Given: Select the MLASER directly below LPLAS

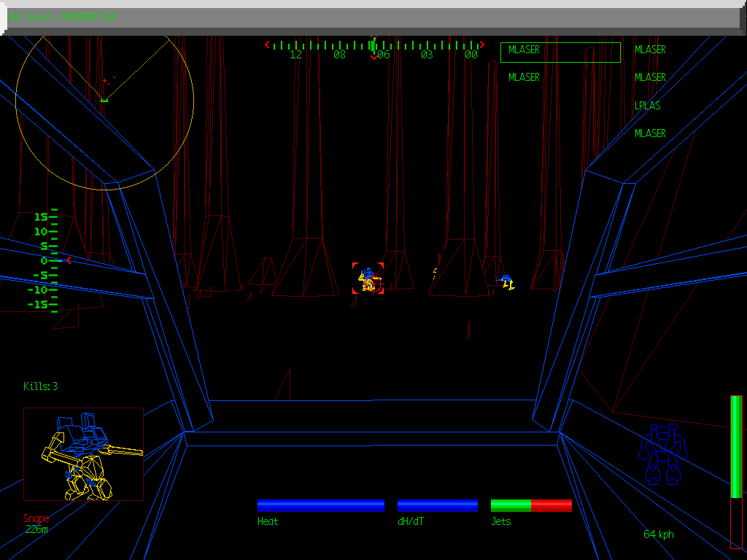Looking at the screenshot, I should click(650, 133).
